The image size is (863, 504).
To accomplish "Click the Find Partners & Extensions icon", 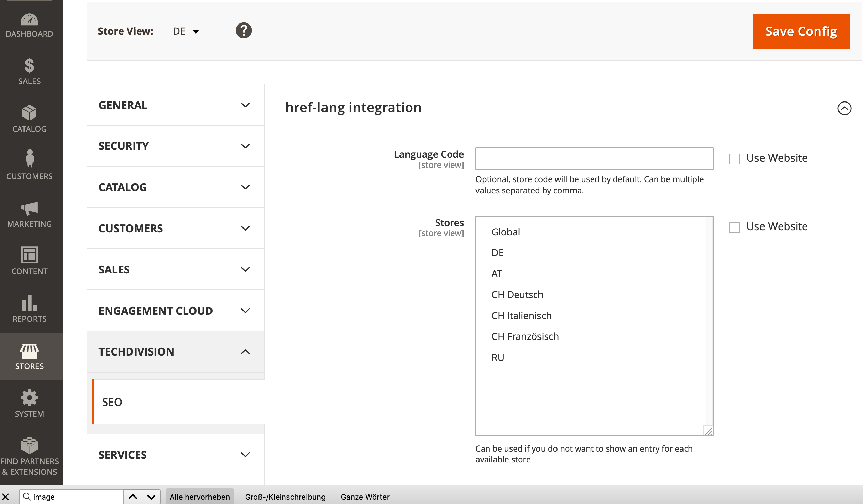I will pos(29,445).
